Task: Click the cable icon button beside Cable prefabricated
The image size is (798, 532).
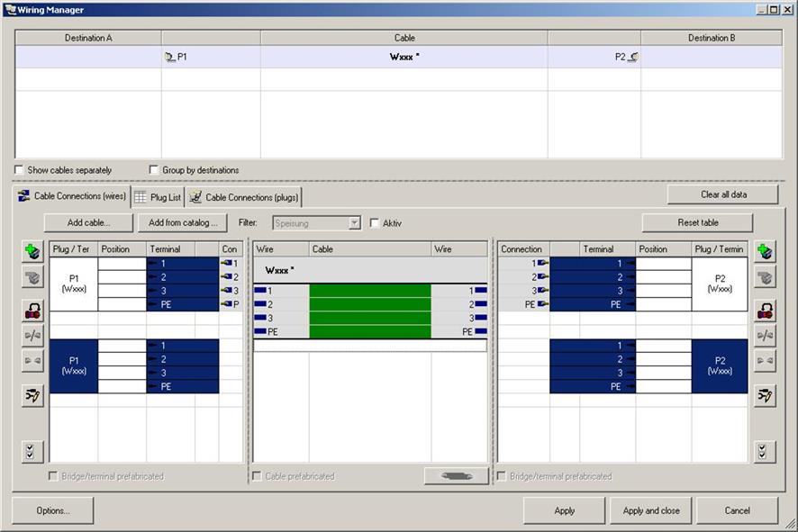Action: (457, 476)
